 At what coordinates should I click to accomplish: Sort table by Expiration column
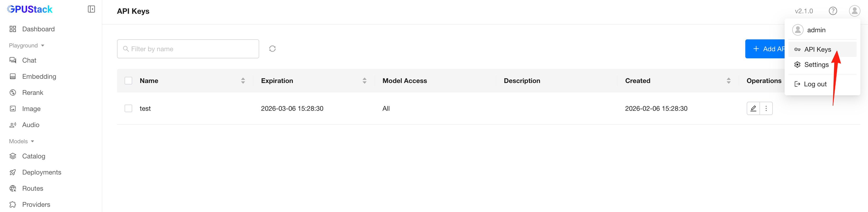click(364, 81)
